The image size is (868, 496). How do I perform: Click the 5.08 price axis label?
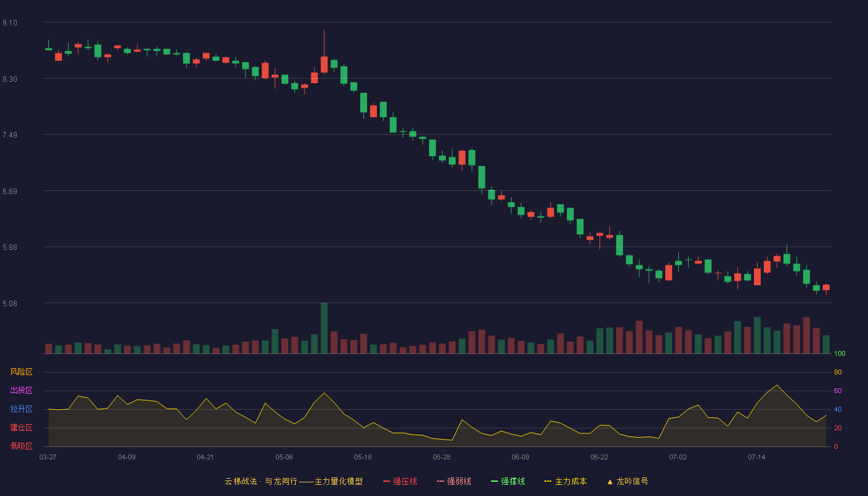pyautogui.click(x=10, y=304)
